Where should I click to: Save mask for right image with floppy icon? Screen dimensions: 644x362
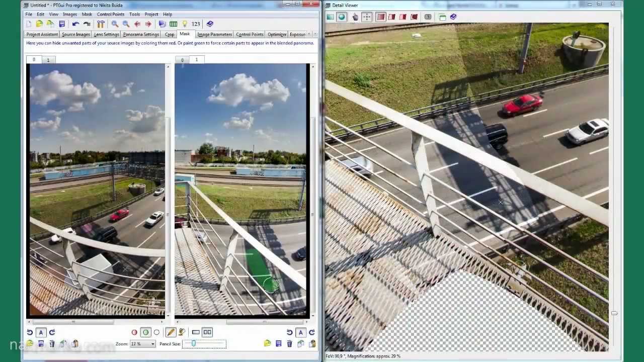278,344
